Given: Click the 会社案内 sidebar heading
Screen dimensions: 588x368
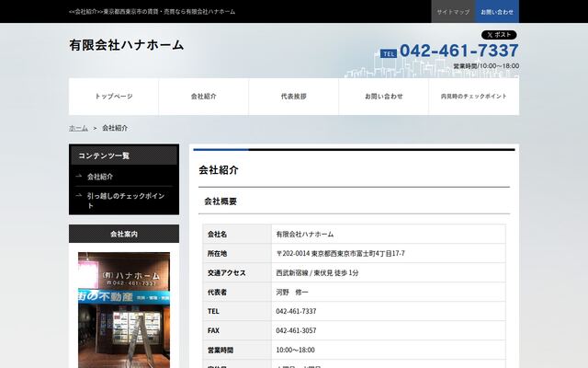Looking at the screenshot, I should [x=124, y=234].
